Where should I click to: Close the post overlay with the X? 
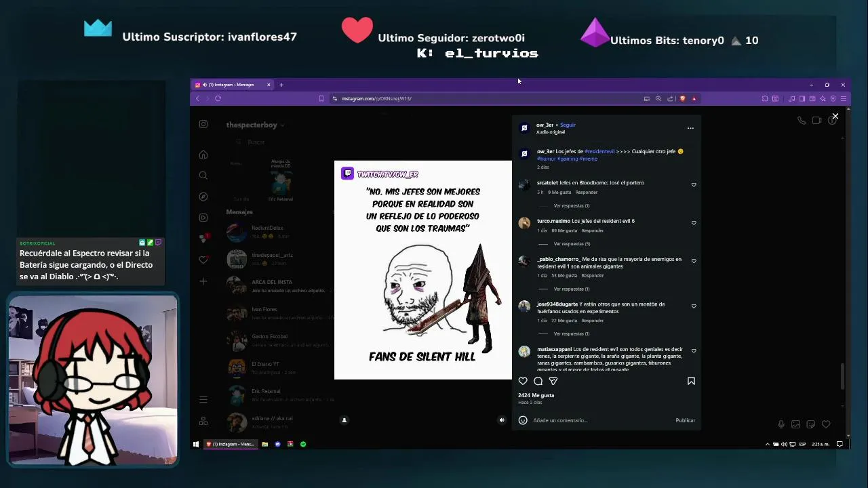click(x=835, y=117)
